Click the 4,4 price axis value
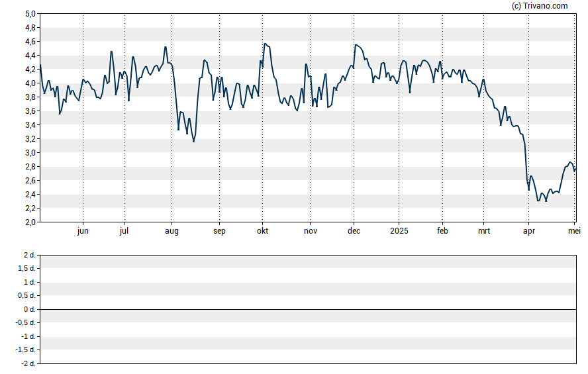The width and height of the screenshot is (588, 374). pos(30,56)
